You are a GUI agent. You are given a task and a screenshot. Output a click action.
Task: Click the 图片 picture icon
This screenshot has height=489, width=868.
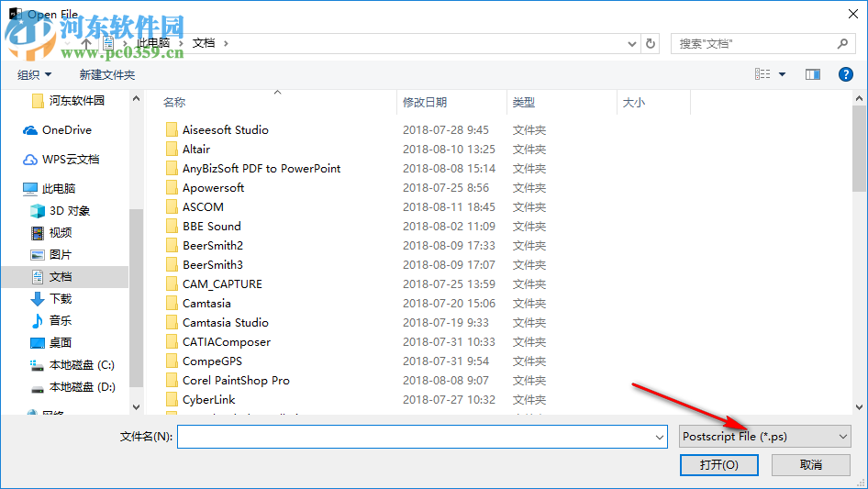[x=37, y=255]
